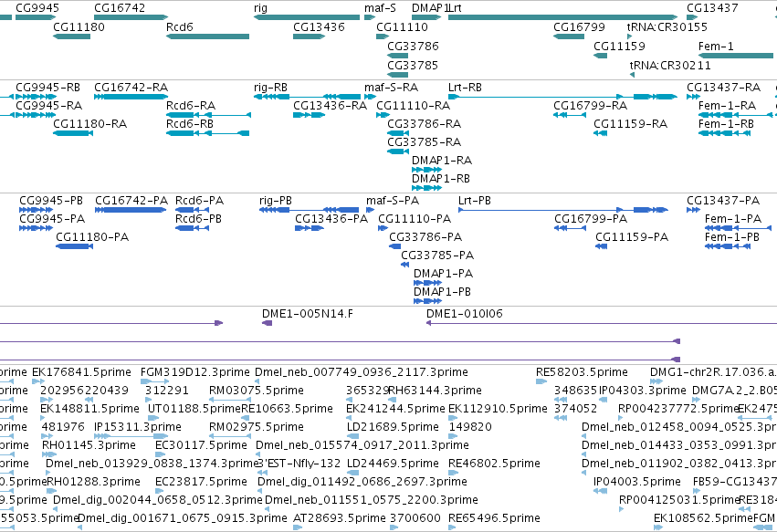Select protein CG11180-PA
Screen dimensions: 777x532
tap(92, 237)
